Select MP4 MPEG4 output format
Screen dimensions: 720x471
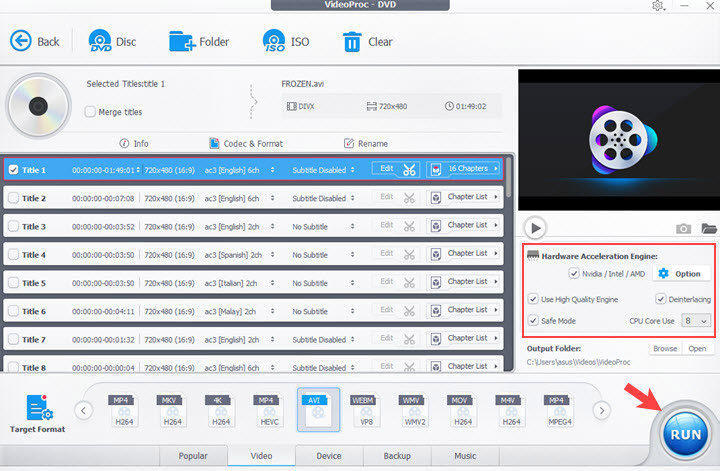coord(560,410)
